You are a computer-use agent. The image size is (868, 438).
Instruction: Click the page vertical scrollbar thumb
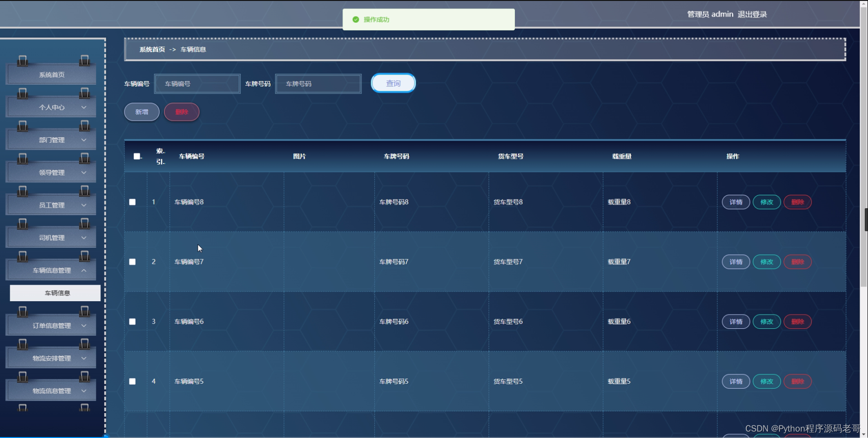(863, 147)
